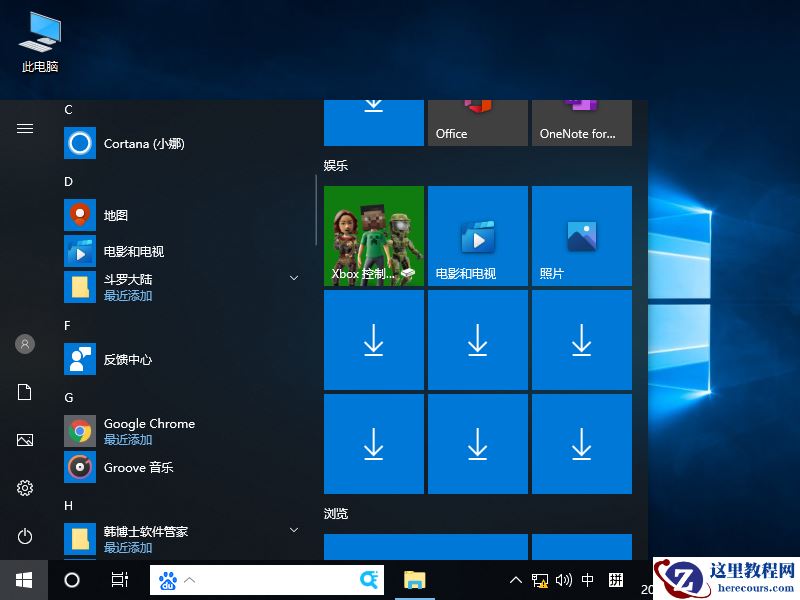Viewport: 800px width, 600px height.
Task: Show hidden system tray icons
Action: [x=515, y=580]
